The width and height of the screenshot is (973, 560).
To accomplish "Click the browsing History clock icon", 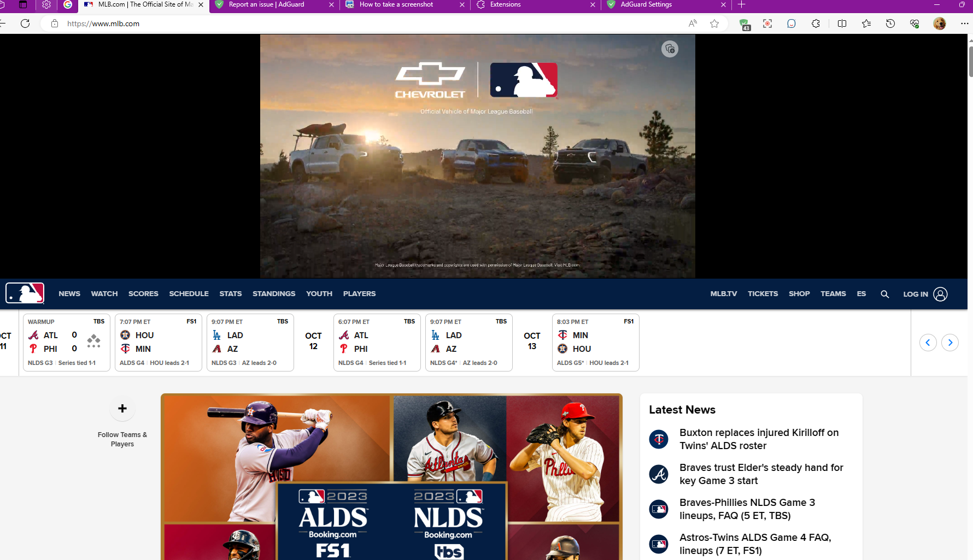I will click(890, 23).
